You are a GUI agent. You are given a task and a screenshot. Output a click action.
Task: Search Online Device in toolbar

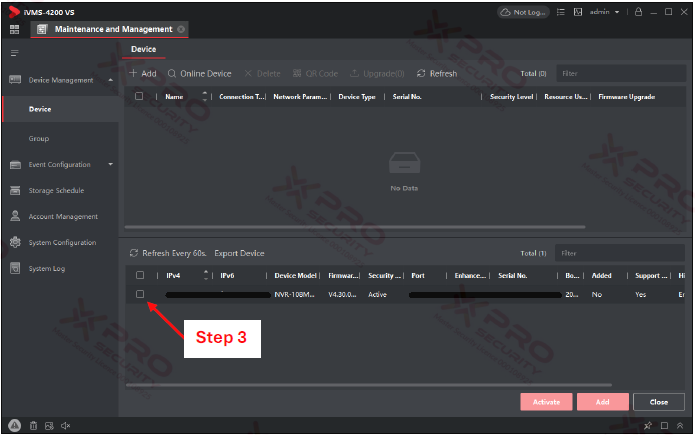pos(199,74)
